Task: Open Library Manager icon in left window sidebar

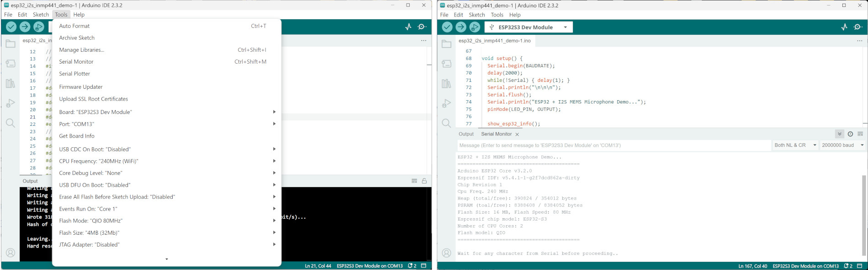Action: click(x=11, y=83)
